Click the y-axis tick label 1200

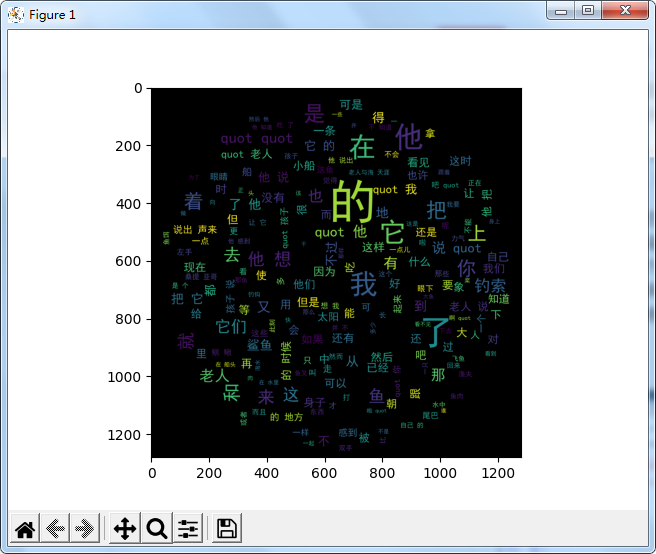tap(124, 435)
